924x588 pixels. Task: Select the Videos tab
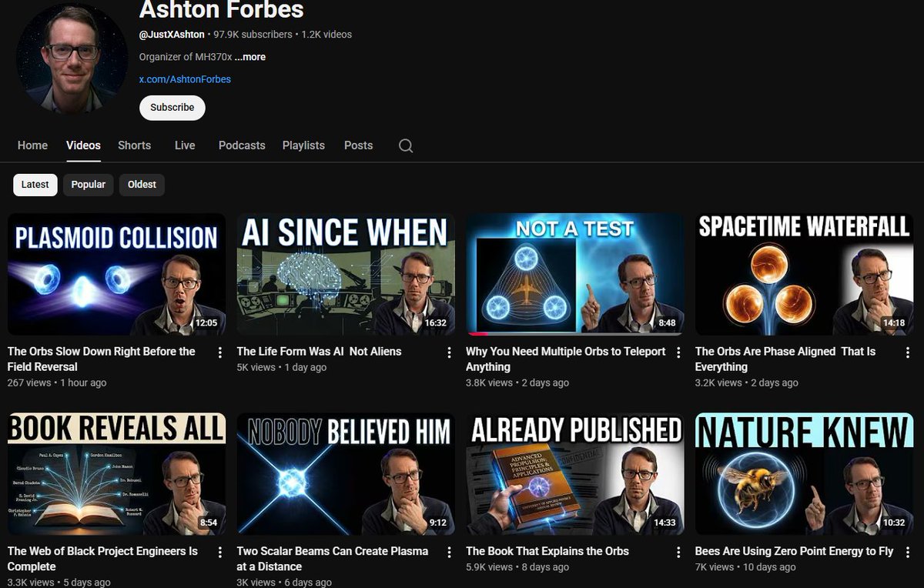coord(83,145)
